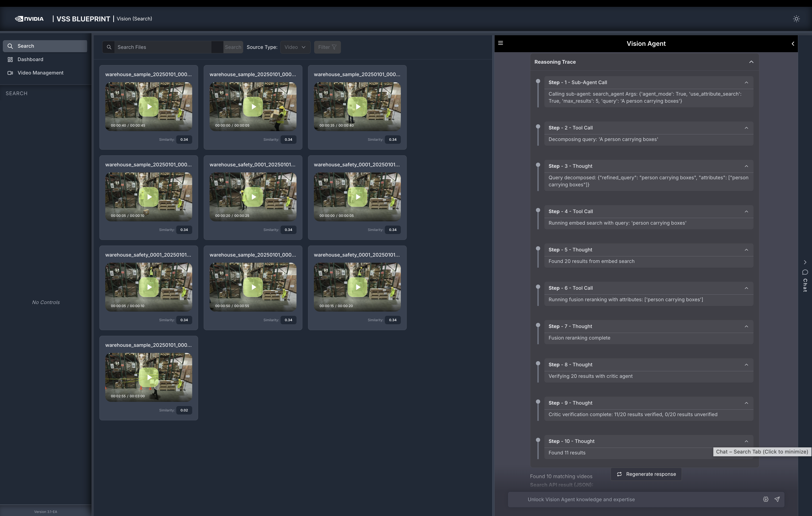The image size is (812, 516).
Task: Click the Video Management camera icon
Action: [10, 73]
